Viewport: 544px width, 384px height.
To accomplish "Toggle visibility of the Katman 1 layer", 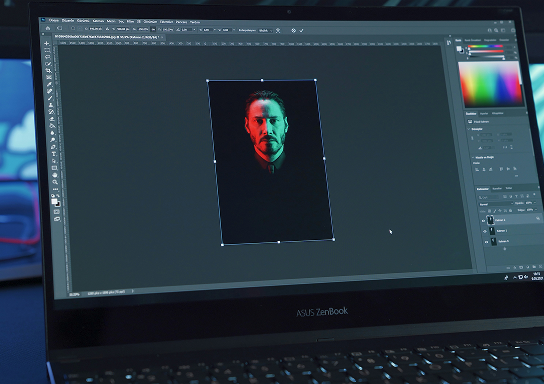I will [x=485, y=231].
